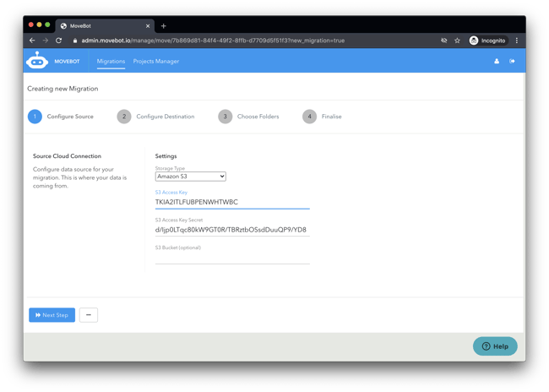Open the Help chat widget
The height and width of the screenshot is (392, 549).
[x=495, y=346]
